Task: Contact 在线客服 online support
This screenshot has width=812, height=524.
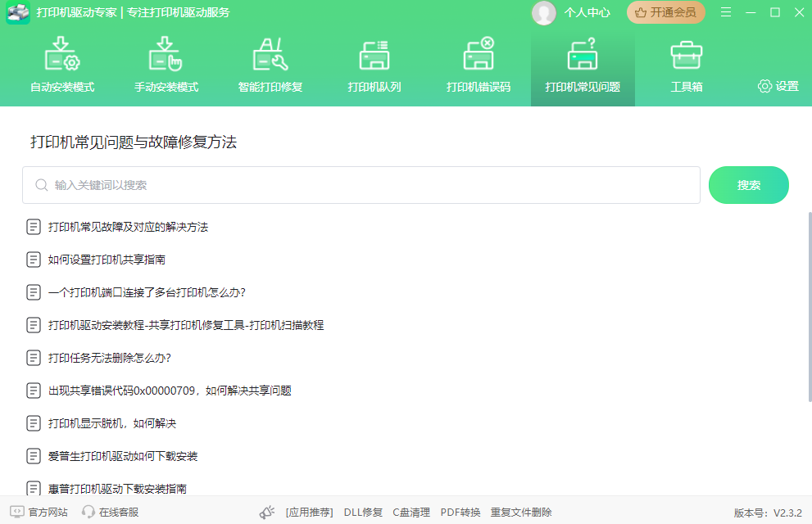Action: tap(110, 512)
